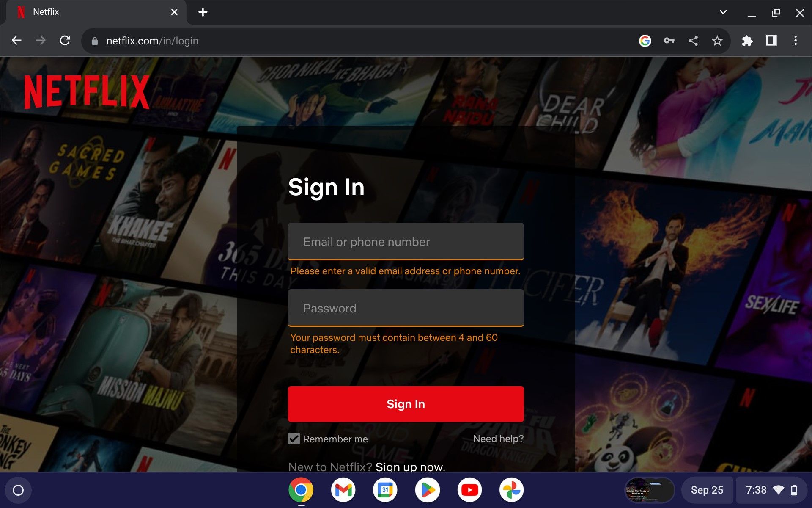Click the Sign In button
Viewport: 812px width, 508px height.
coord(406,403)
